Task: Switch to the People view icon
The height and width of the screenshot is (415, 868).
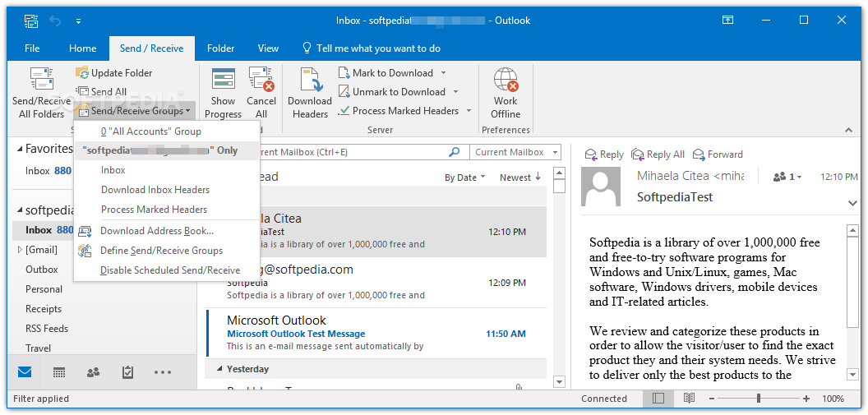Action: [x=94, y=372]
